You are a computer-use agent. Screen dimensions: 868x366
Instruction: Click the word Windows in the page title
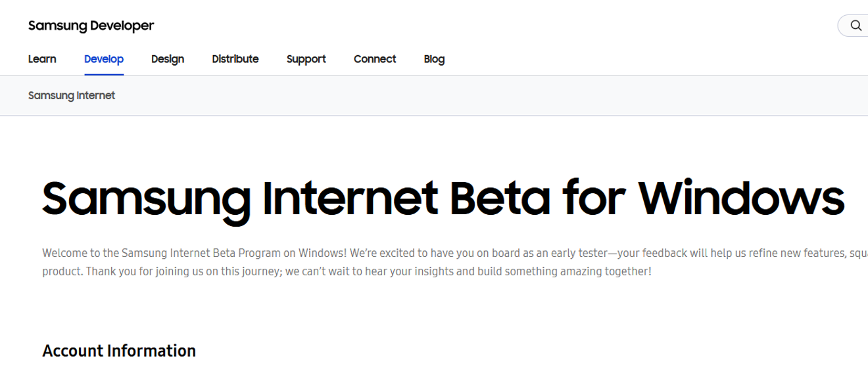tap(741, 198)
